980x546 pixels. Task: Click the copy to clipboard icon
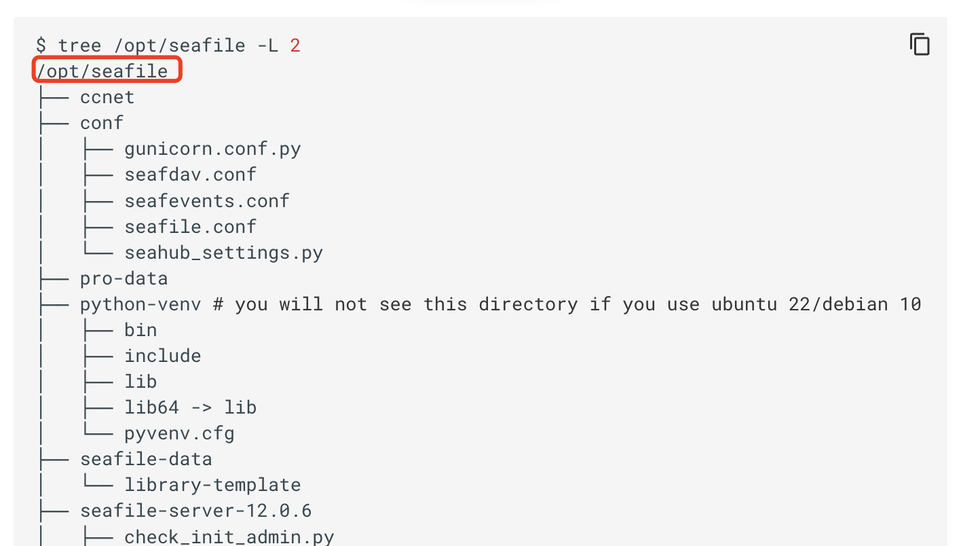[920, 44]
